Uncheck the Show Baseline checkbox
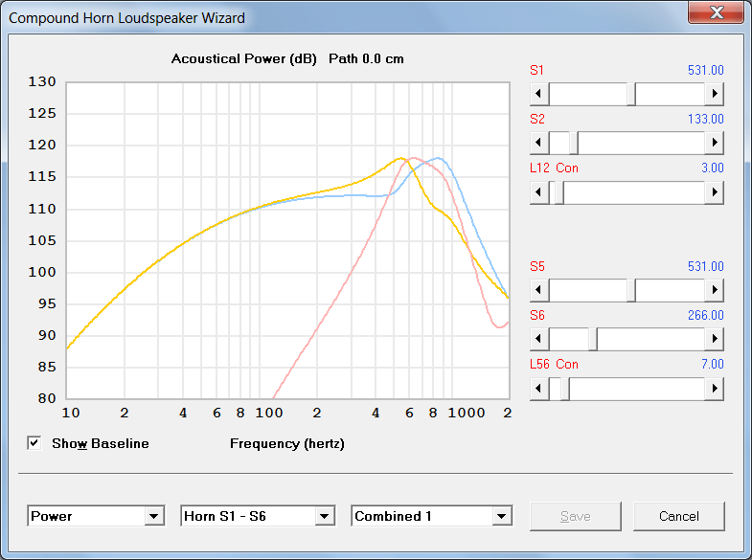752x560 pixels. pos(34,443)
